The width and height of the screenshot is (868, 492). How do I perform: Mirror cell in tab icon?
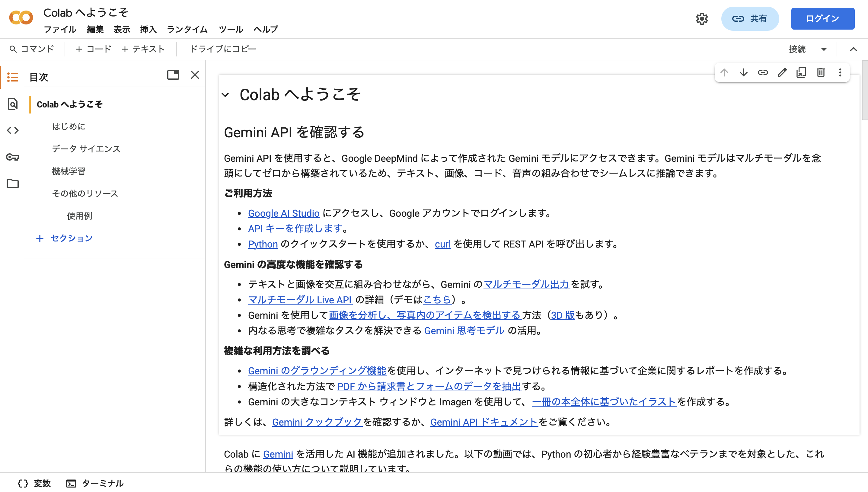coord(801,73)
